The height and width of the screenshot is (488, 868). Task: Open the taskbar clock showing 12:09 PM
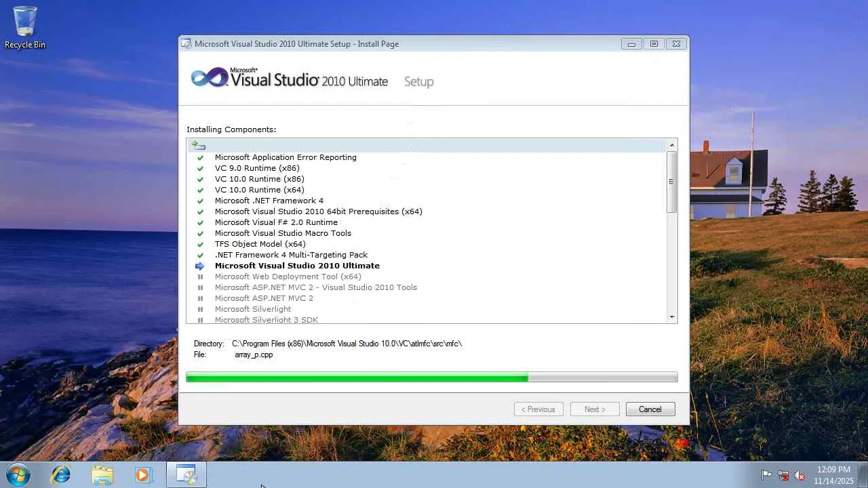(x=833, y=475)
